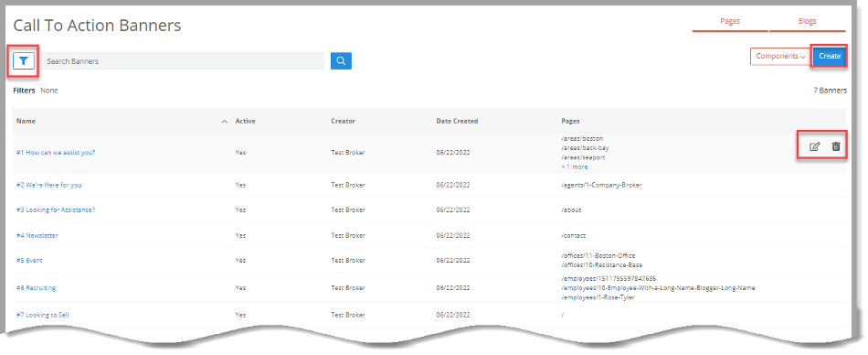Select '/employees/1-Rose-Tyler' page path

pyautogui.click(x=598, y=298)
